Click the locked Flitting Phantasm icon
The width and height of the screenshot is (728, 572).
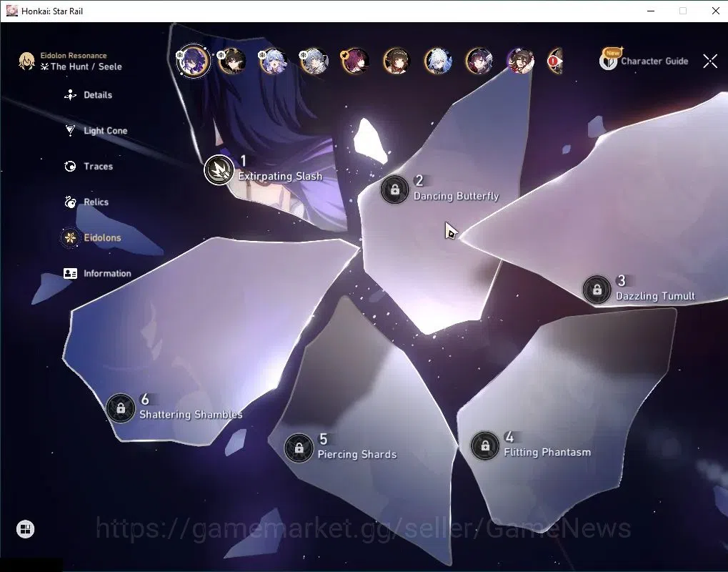pyautogui.click(x=485, y=446)
